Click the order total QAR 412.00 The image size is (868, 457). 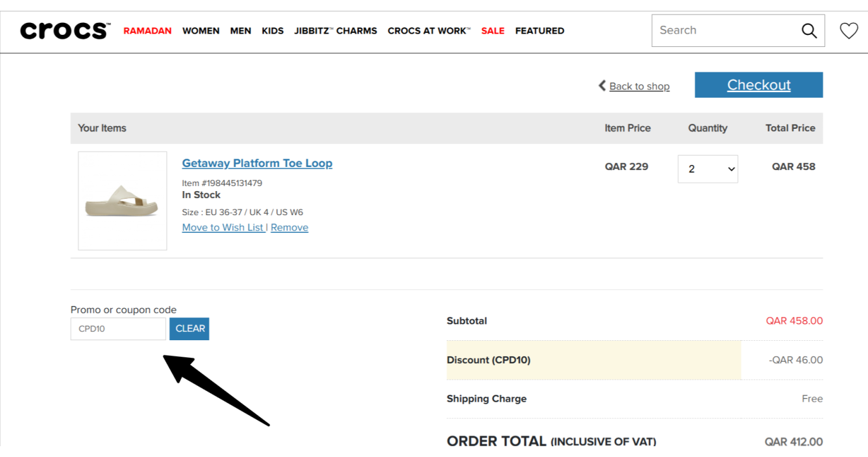[x=794, y=442]
